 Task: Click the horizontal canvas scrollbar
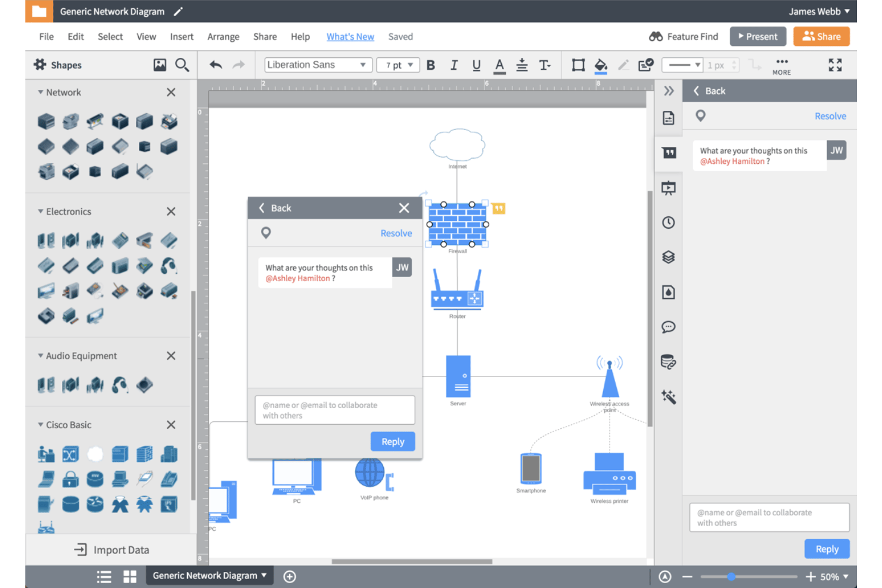(412, 561)
